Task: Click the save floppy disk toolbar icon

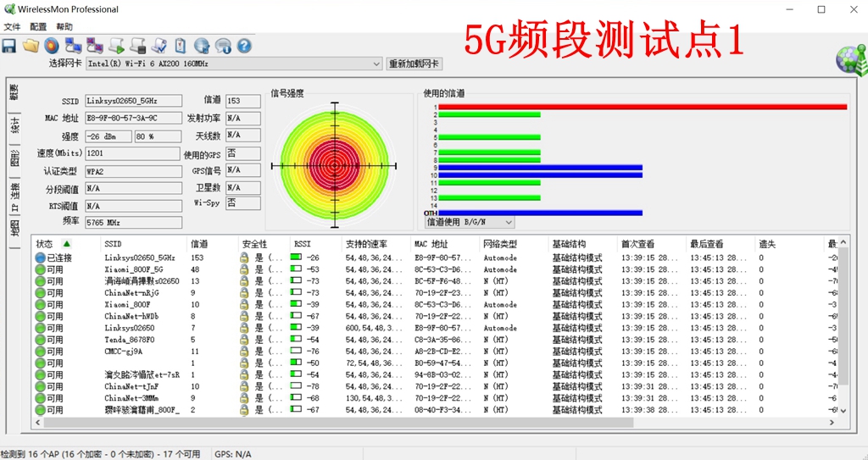Action: click(x=9, y=46)
